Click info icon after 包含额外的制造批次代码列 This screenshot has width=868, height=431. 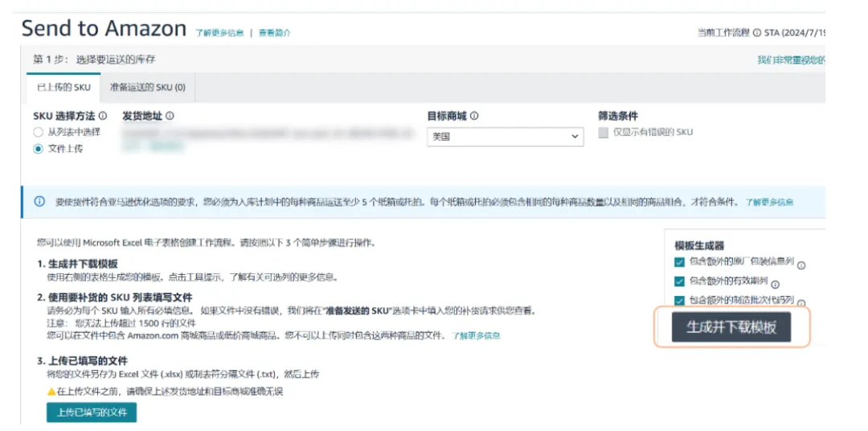click(801, 304)
